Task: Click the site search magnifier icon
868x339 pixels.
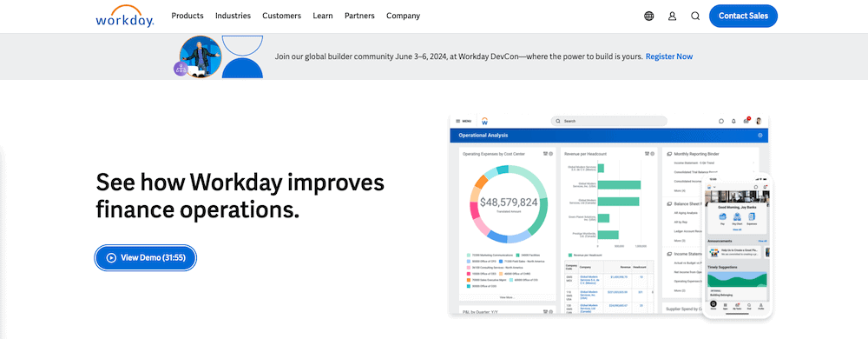Action: pyautogui.click(x=695, y=16)
